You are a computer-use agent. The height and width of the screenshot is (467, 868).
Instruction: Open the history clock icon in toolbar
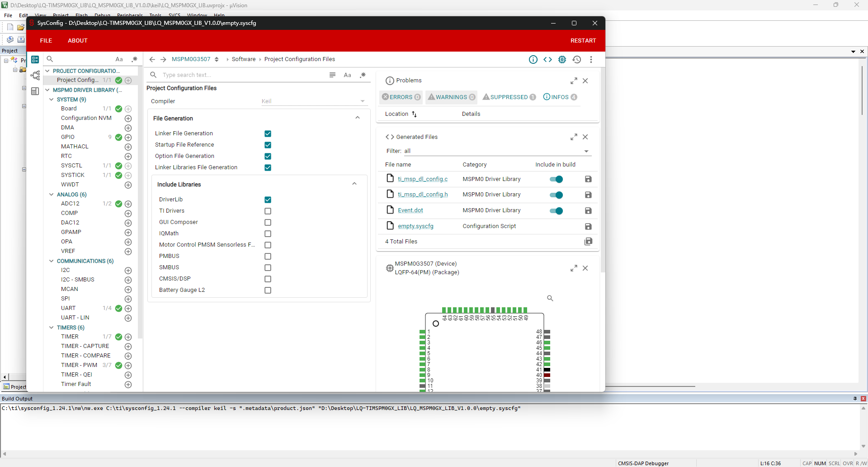[576, 59]
